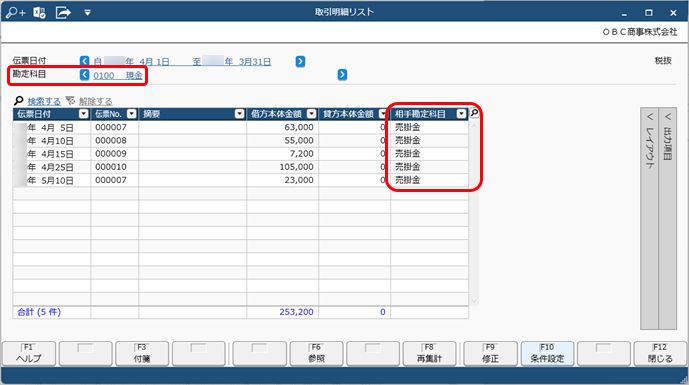The width and height of the screenshot is (689, 385).
Task: Click the F12 閉じる button
Action: click(x=660, y=353)
